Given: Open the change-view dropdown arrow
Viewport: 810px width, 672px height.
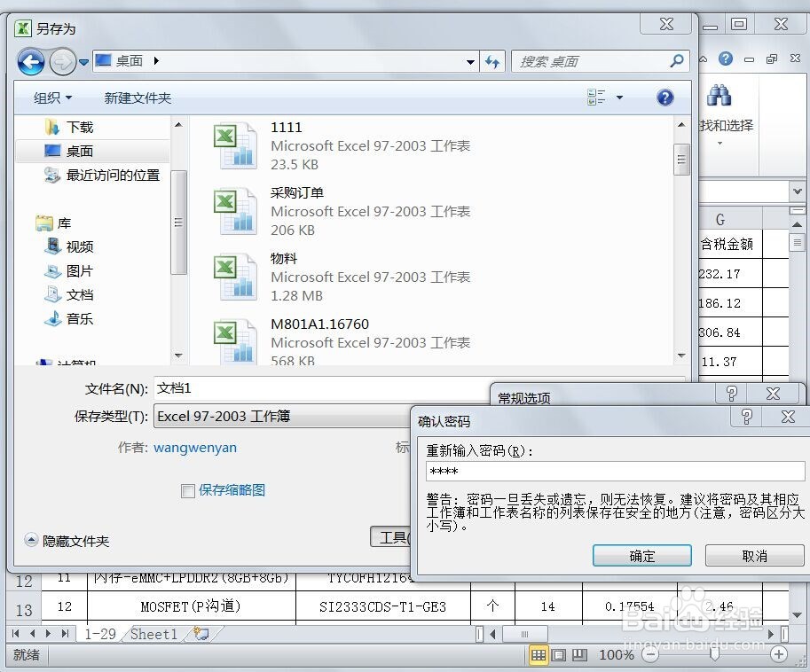Looking at the screenshot, I should click(619, 98).
